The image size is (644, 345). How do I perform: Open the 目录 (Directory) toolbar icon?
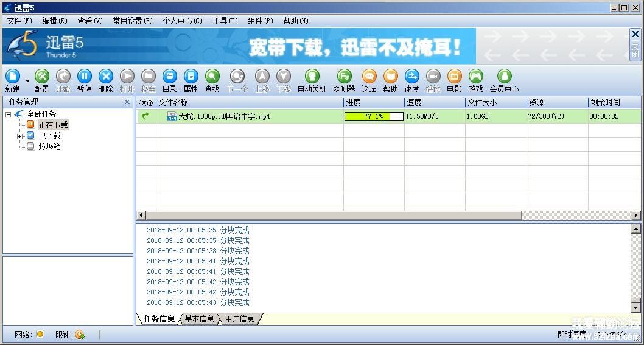170,77
